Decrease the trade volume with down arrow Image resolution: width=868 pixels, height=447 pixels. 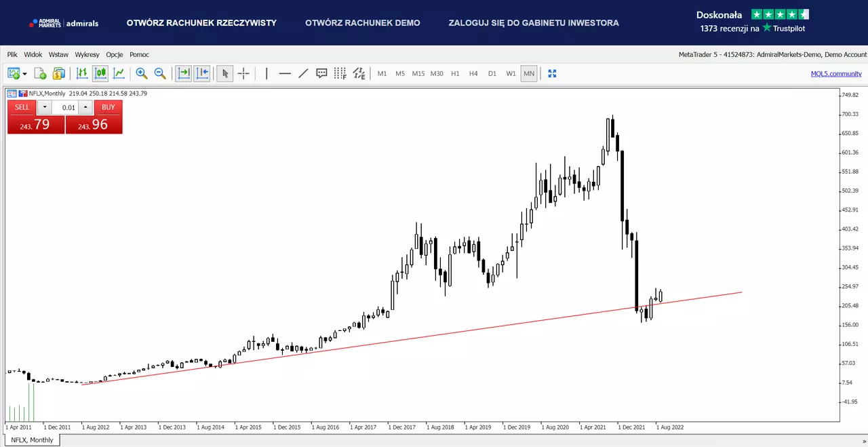(44, 107)
